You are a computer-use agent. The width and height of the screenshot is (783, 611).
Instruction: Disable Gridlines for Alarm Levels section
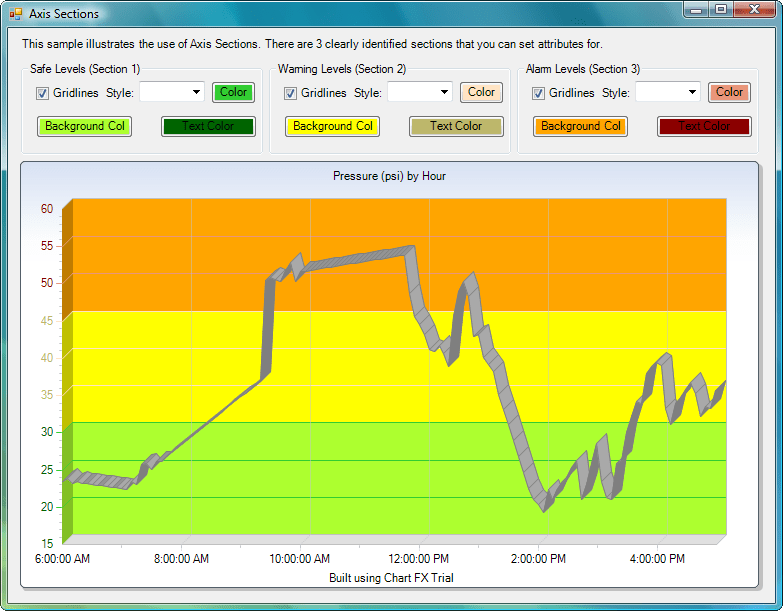(539, 93)
